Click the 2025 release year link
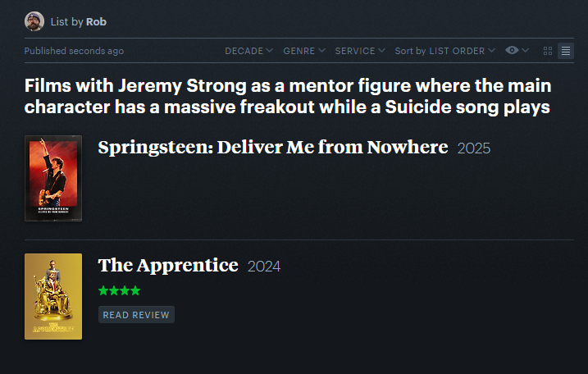This screenshot has width=588, height=374. pyautogui.click(x=473, y=148)
